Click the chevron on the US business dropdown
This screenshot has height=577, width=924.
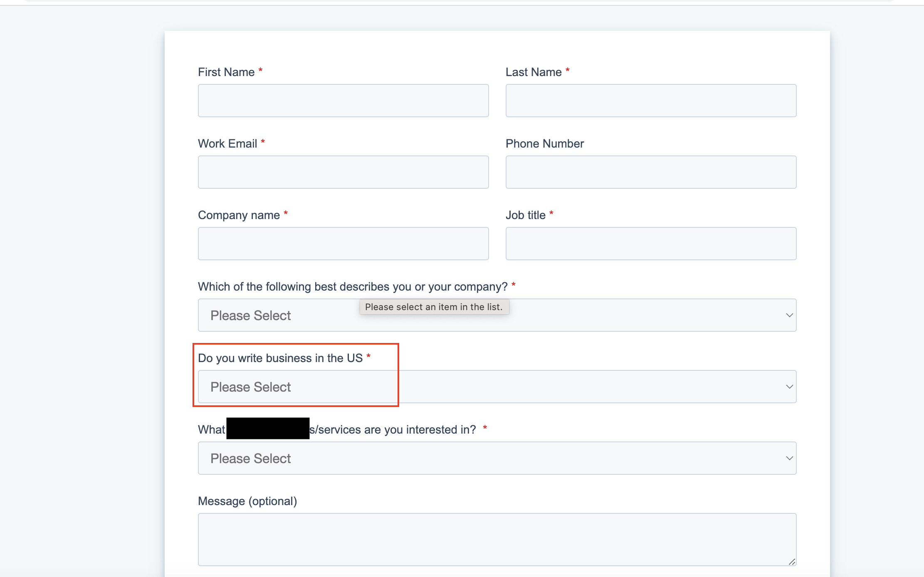pos(789,387)
